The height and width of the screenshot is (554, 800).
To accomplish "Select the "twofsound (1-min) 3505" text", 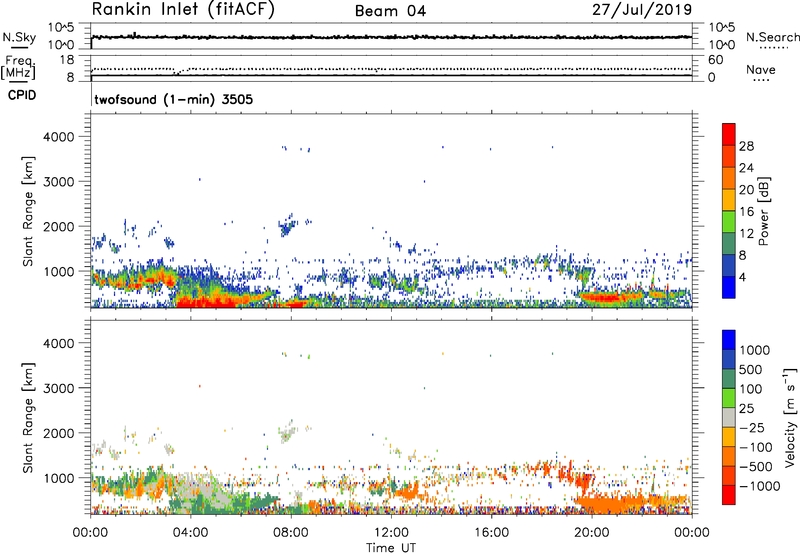I will (x=173, y=99).
